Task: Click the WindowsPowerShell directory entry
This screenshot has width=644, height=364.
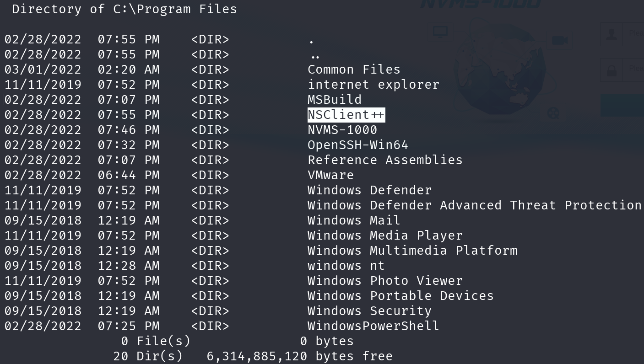Action: coord(373,326)
